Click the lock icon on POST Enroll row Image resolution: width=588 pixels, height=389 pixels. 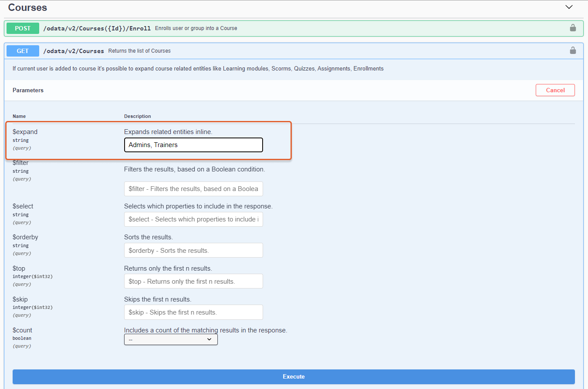click(x=573, y=28)
